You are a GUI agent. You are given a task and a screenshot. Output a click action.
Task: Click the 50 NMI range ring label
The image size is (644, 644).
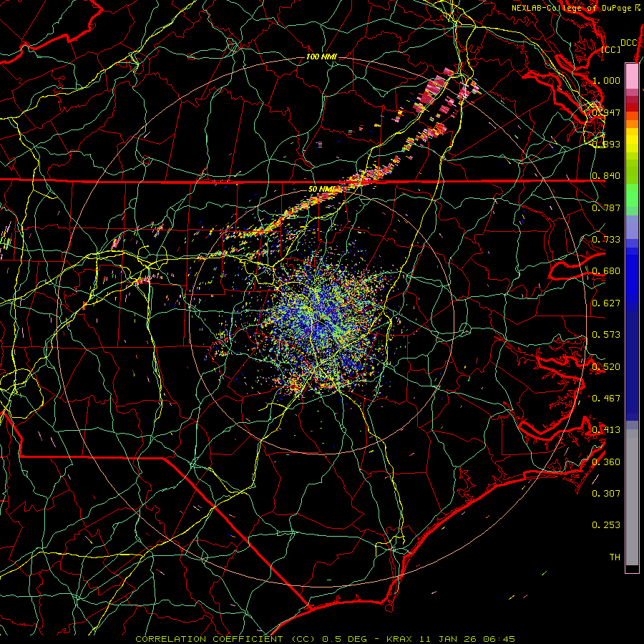tap(321, 189)
